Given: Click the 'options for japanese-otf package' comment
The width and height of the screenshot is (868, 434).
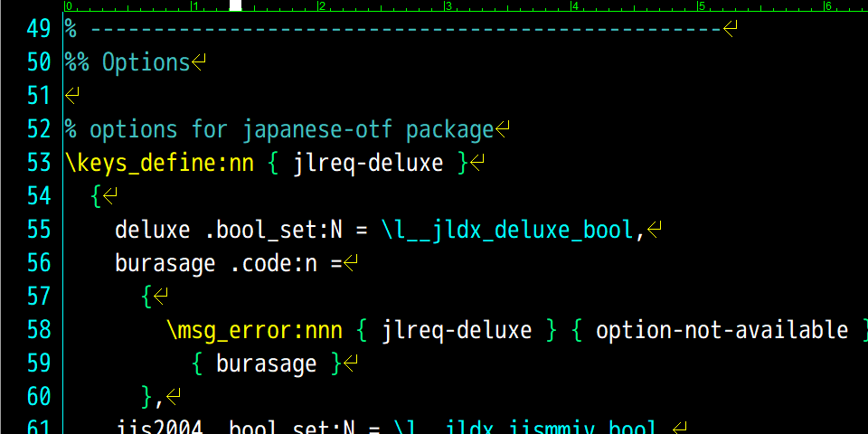Looking at the screenshot, I should click(x=291, y=129).
